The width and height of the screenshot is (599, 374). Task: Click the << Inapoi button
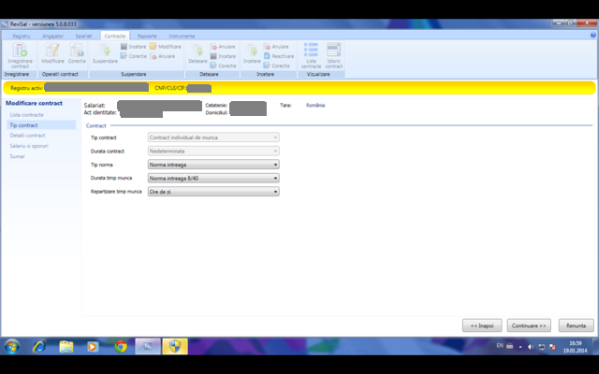pos(482,325)
